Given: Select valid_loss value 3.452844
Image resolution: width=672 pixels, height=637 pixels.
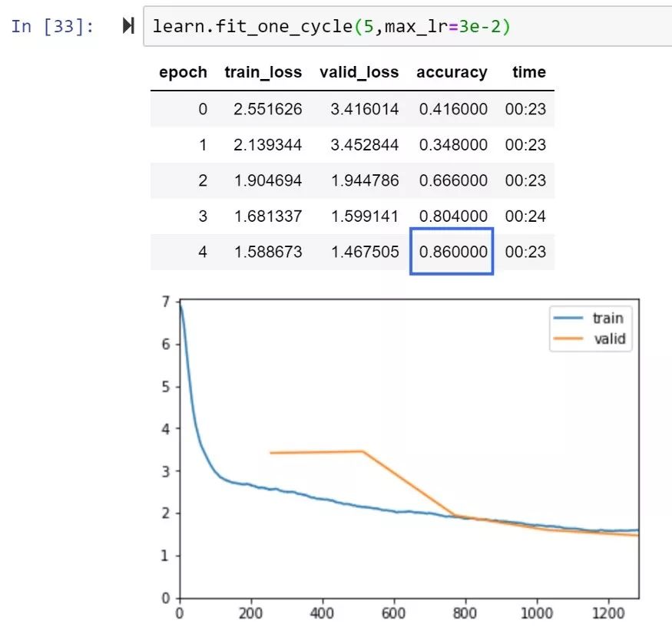Looking at the screenshot, I should 365,144.
